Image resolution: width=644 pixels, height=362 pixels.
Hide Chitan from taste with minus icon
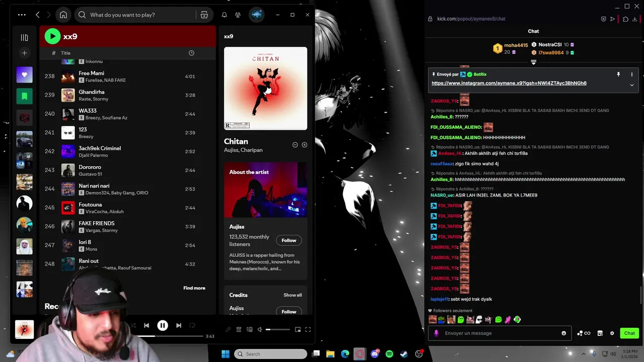(x=295, y=145)
